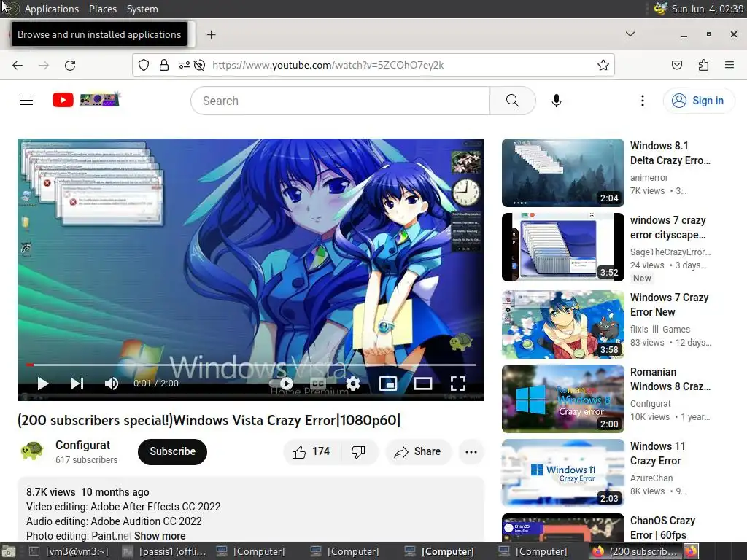The height and width of the screenshot is (560, 747).
Task: Bookmark this page with star icon
Action: (x=603, y=65)
